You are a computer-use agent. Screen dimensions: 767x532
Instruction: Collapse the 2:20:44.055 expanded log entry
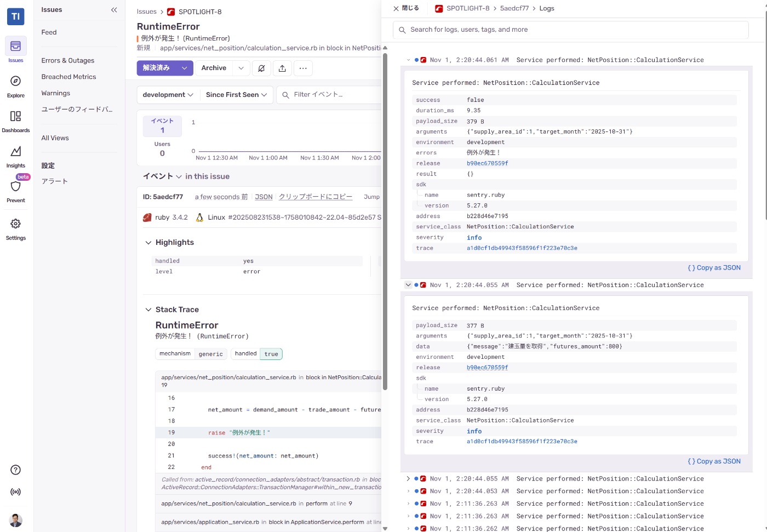tap(408, 285)
